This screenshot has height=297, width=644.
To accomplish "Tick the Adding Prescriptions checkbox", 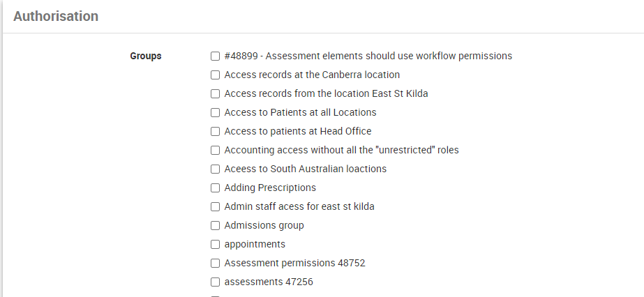I will pos(216,188).
